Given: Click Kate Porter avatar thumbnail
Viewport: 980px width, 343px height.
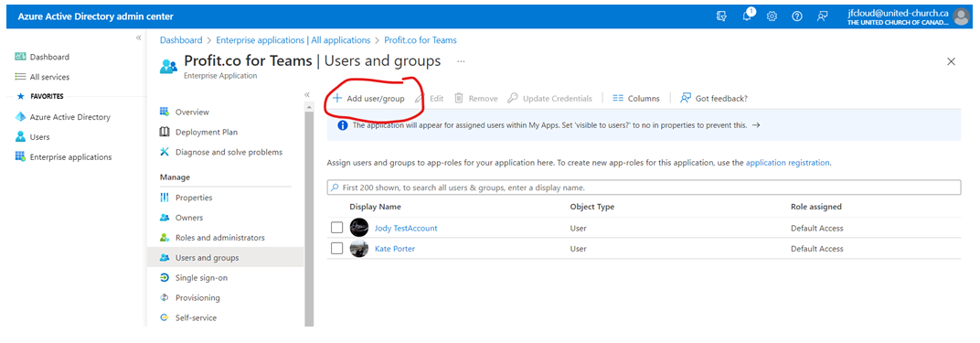Looking at the screenshot, I should point(358,248).
